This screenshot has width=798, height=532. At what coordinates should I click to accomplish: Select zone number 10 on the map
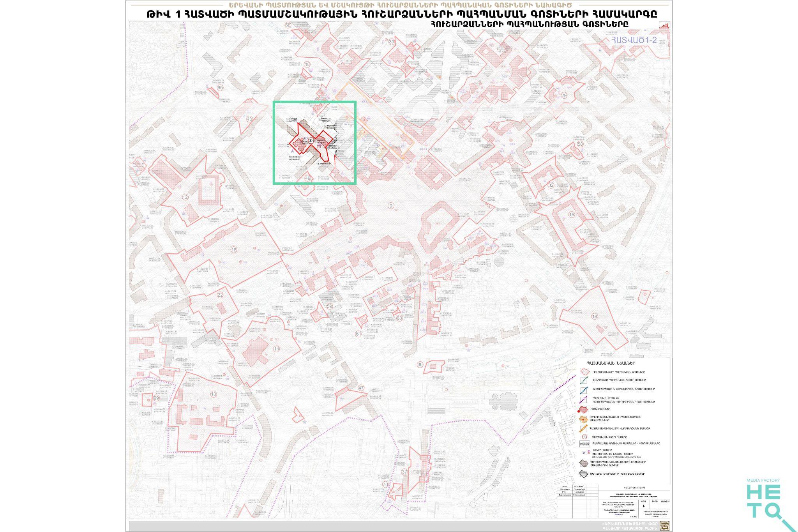click(x=214, y=394)
